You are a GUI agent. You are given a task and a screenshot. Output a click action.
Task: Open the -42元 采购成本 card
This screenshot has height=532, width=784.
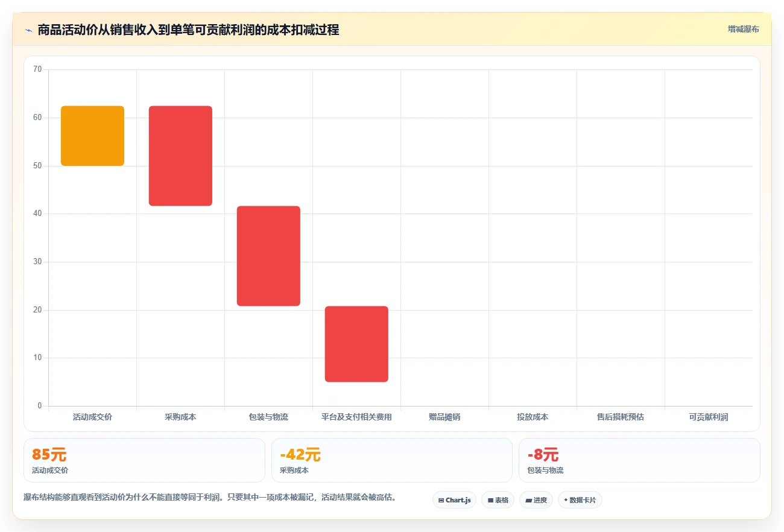pyautogui.click(x=392, y=460)
